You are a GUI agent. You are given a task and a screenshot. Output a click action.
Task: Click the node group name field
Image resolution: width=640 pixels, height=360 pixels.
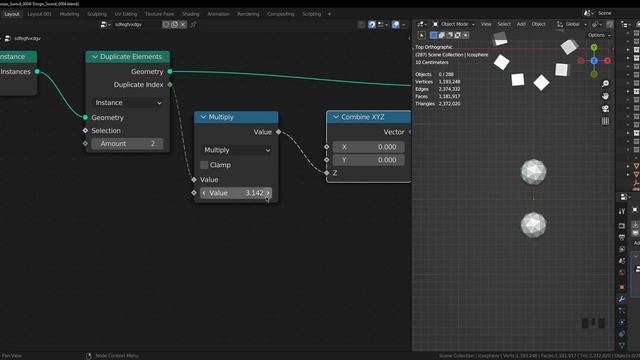coord(137,24)
